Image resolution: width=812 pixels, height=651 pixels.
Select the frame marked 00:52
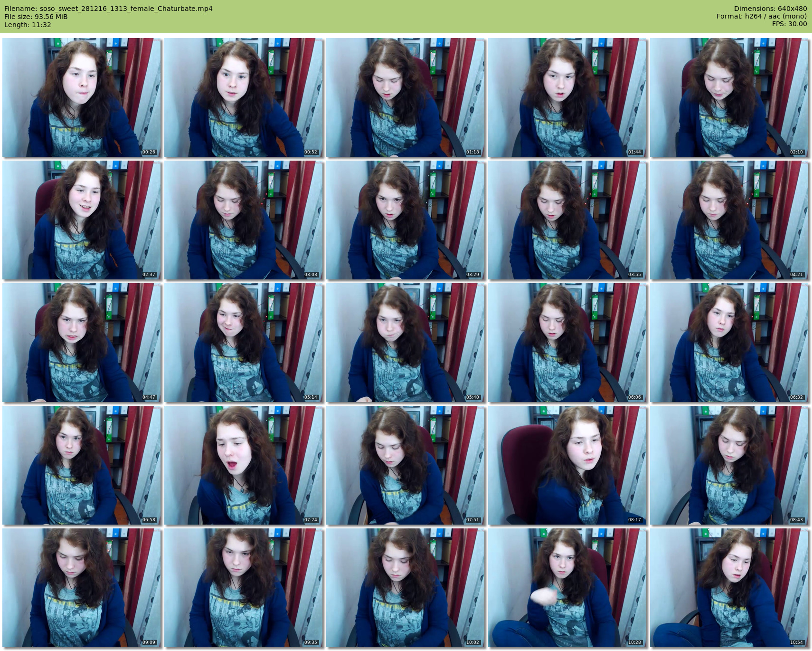click(244, 97)
